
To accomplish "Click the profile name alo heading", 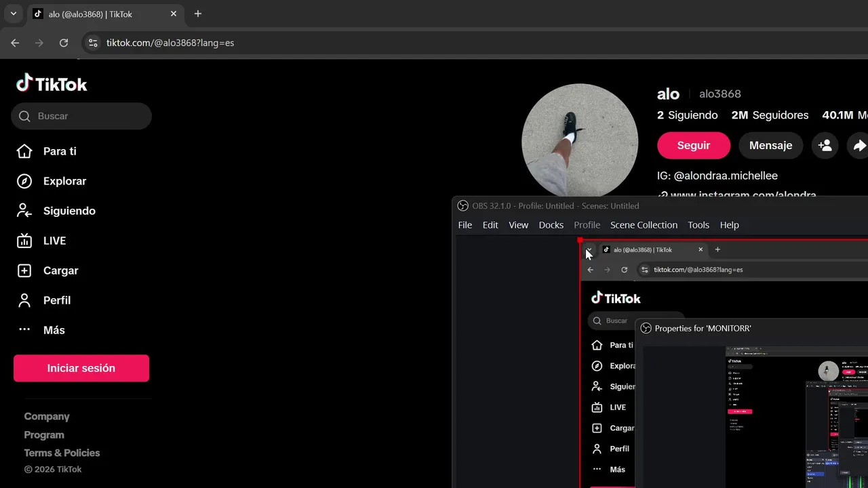I will [x=668, y=94].
